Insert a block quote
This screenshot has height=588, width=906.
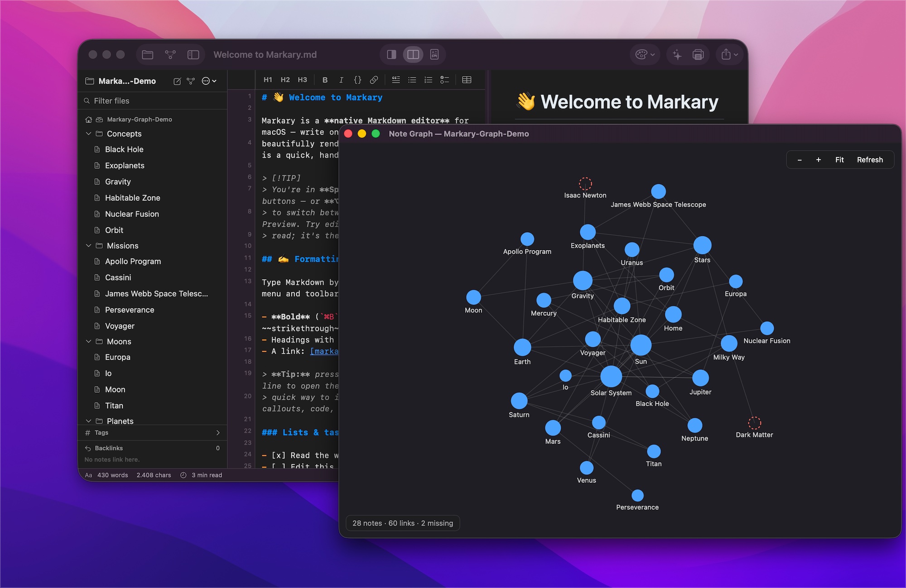(396, 80)
